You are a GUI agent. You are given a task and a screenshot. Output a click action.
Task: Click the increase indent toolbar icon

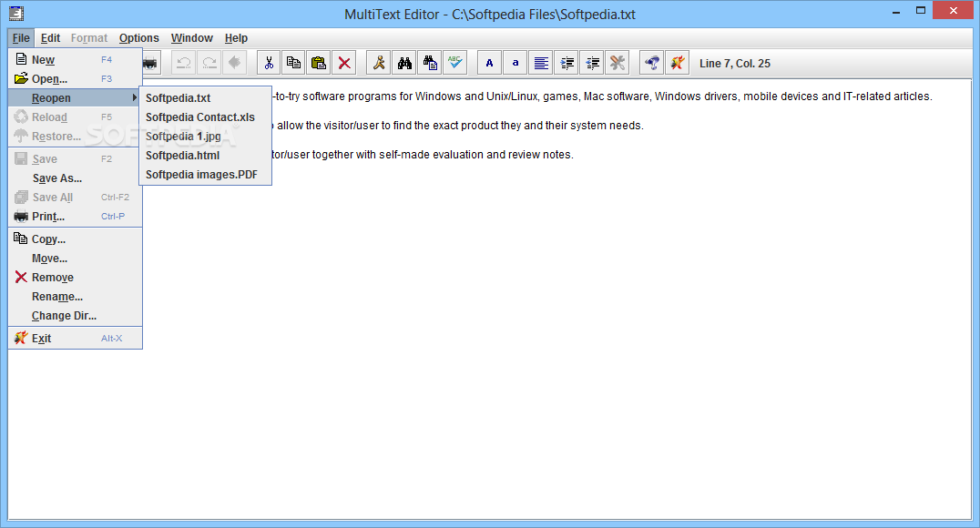(567, 63)
